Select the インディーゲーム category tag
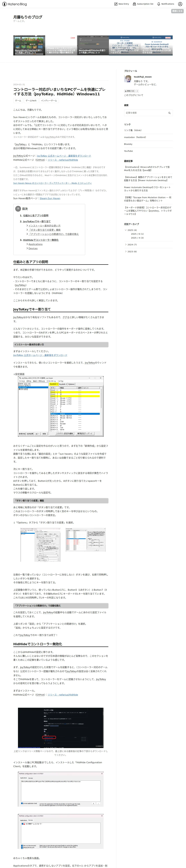 click(x=49, y=101)
